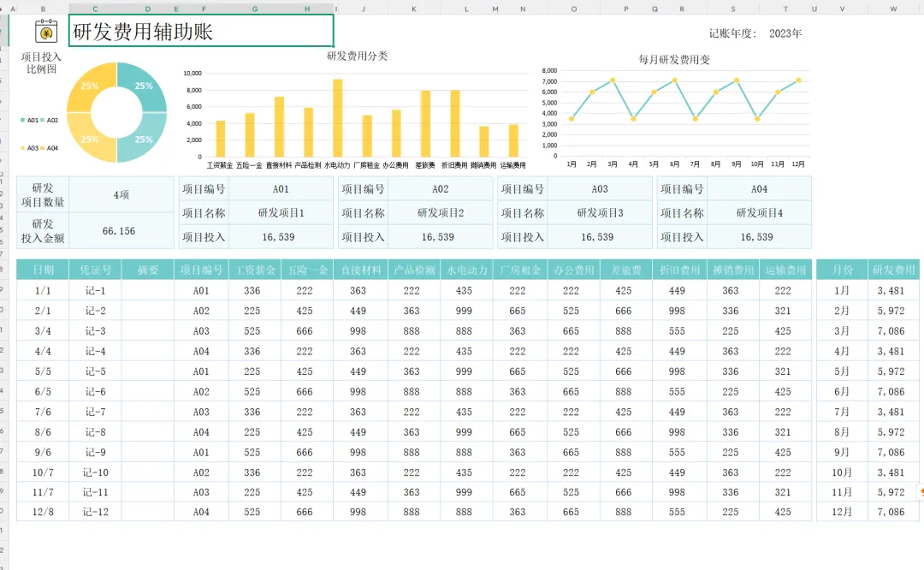
Task: Click the A04 legend entry of donut chart
Action: click(50, 149)
